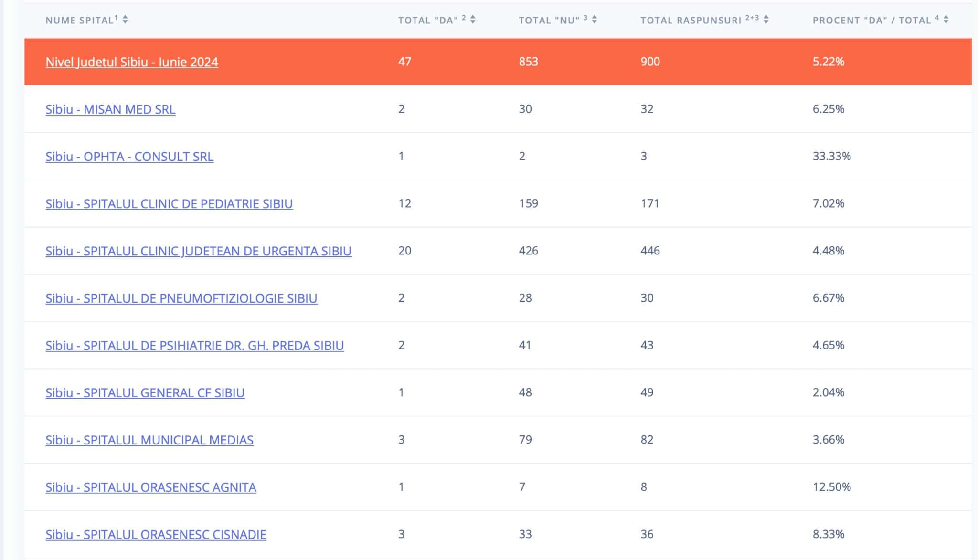Select the 4.65% value for Psihiatrie Preda

coord(829,345)
